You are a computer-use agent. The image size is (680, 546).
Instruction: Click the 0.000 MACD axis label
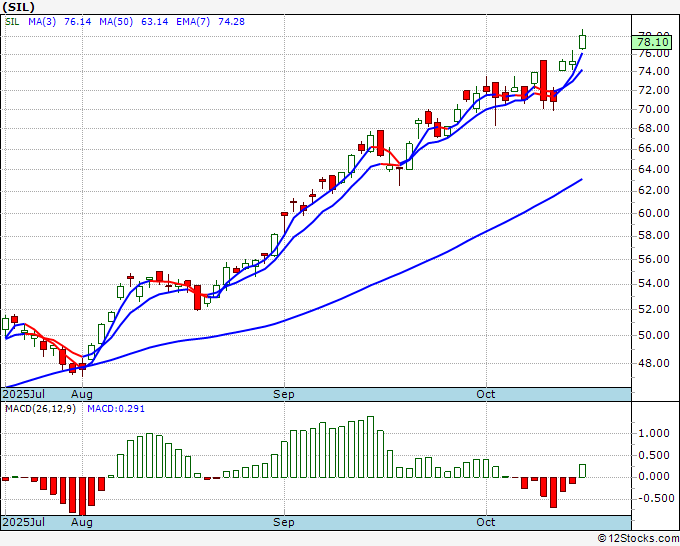tap(654, 477)
